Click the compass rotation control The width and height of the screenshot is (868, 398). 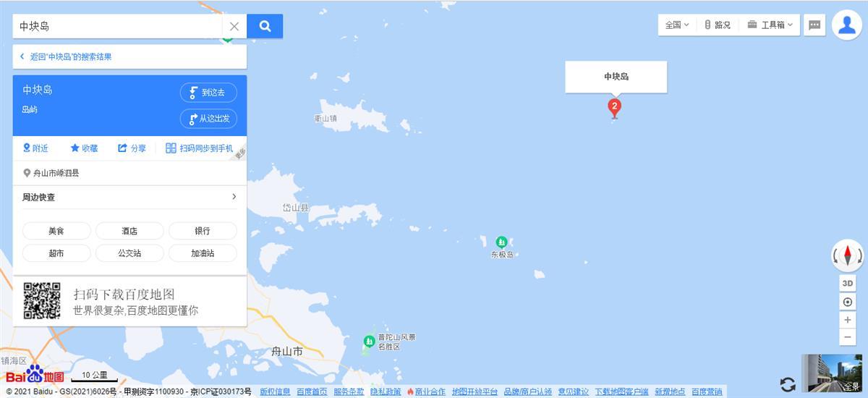coord(848,255)
